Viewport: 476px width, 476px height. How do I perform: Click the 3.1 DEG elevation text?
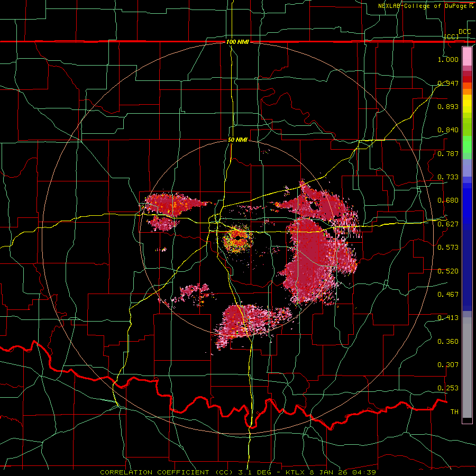click(x=256, y=472)
